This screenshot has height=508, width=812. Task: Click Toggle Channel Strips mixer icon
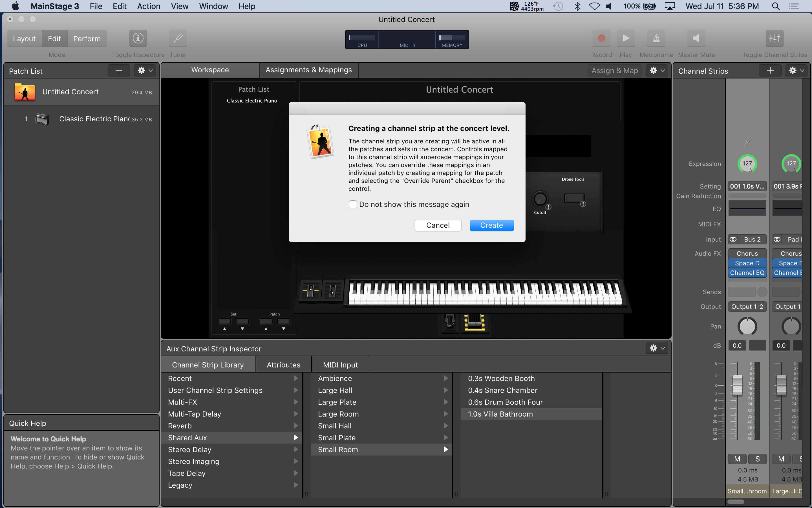pos(775,38)
